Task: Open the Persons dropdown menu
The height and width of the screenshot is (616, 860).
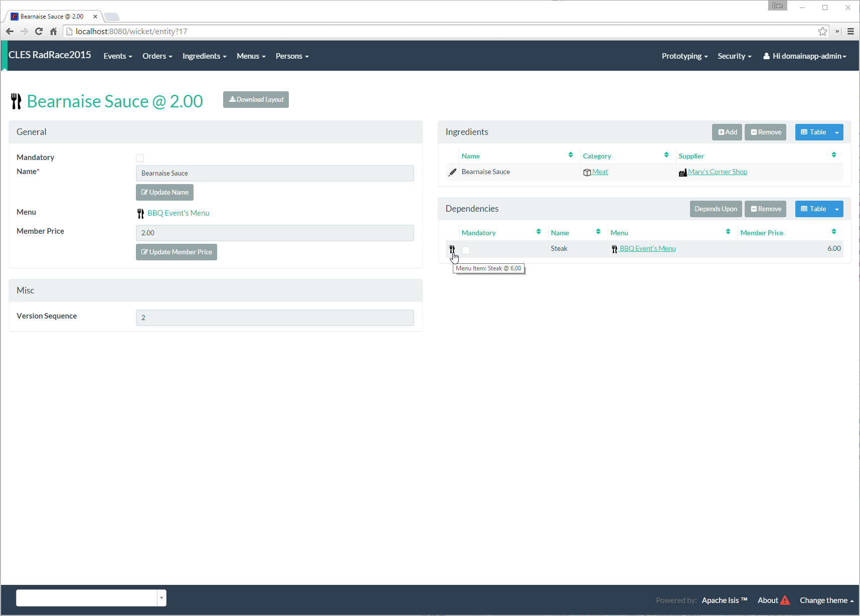Action: (x=292, y=56)
